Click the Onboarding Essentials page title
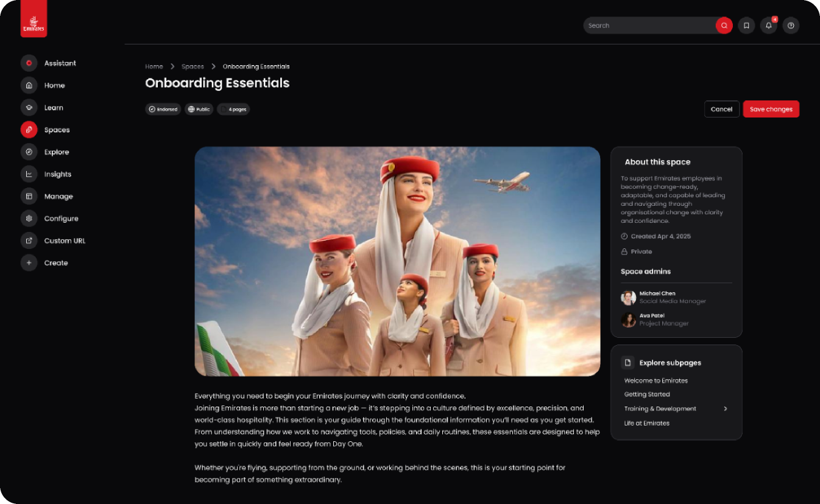 [217, 83]
